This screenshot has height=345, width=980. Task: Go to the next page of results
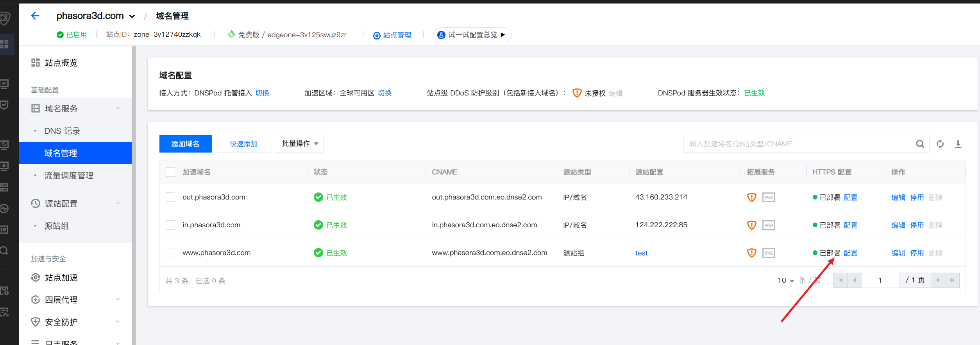click(x=938, y=280)
